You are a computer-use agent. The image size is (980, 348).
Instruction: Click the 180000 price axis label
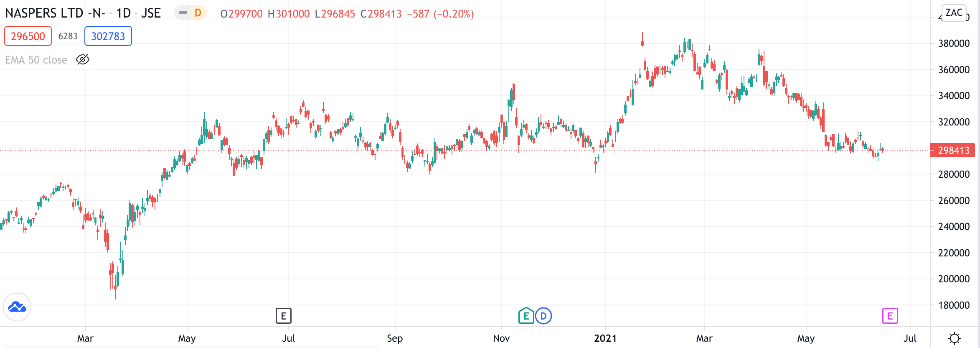point(954,305)
